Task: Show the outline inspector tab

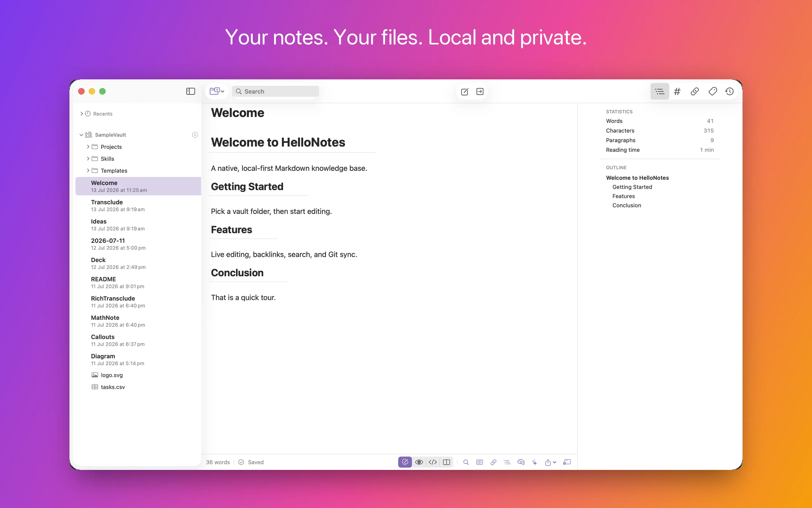Action: click(x=659, y=91)
